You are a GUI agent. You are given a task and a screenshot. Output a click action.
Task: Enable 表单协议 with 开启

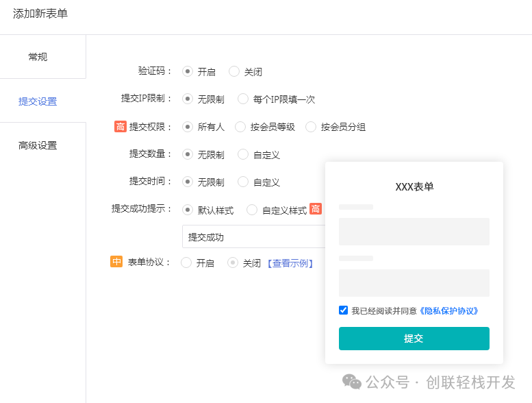186,262
